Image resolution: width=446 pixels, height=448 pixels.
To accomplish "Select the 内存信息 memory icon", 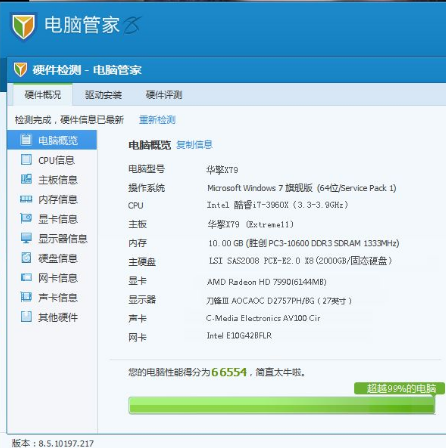I will point(26,199).
